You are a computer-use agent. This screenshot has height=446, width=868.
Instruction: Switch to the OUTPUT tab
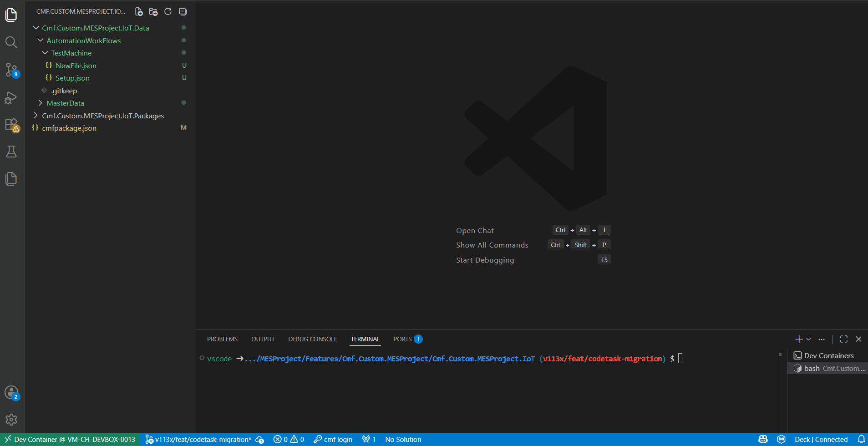[263, 339]
